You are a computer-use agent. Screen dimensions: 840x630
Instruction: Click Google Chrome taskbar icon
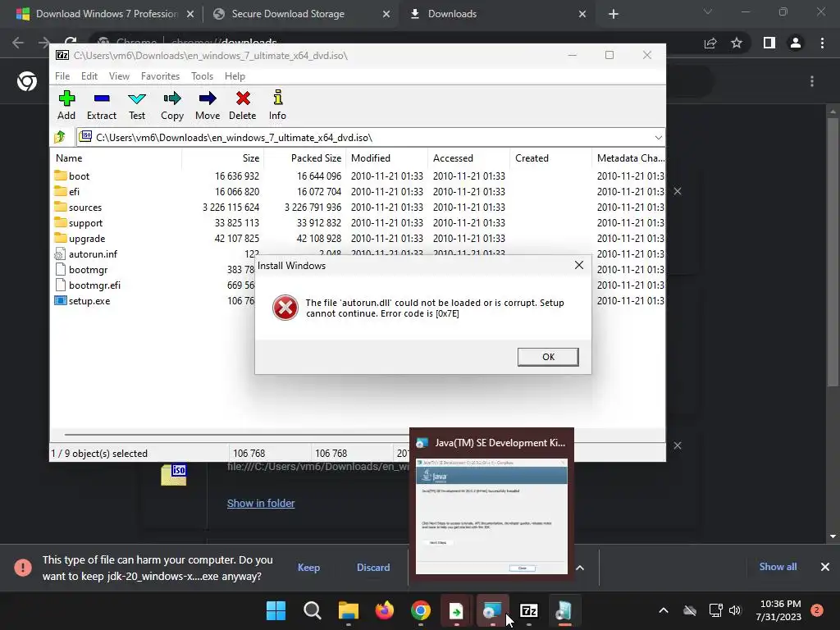(421, 610)
